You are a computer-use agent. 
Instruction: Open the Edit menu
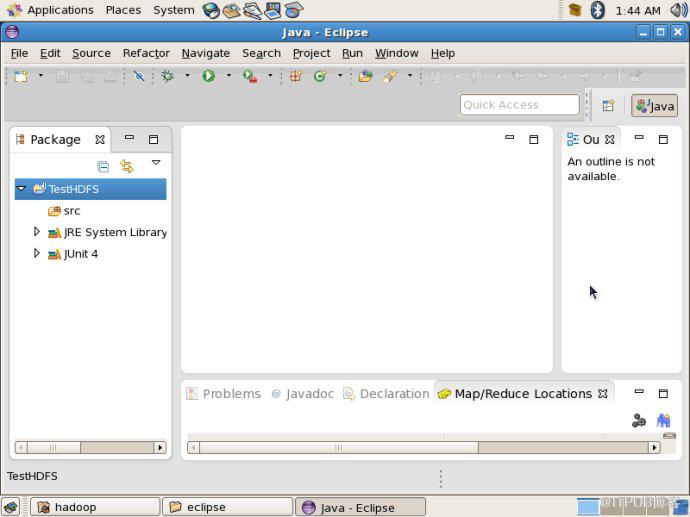pos(50,53)
